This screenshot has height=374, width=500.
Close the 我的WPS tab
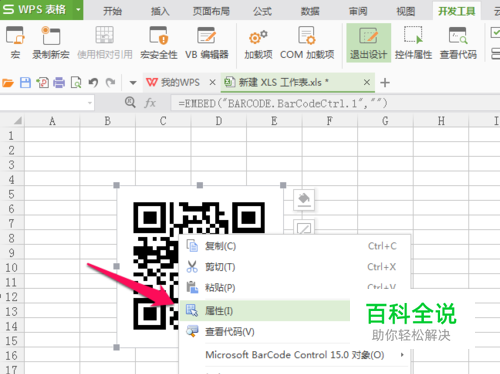[x=212, y=82]
